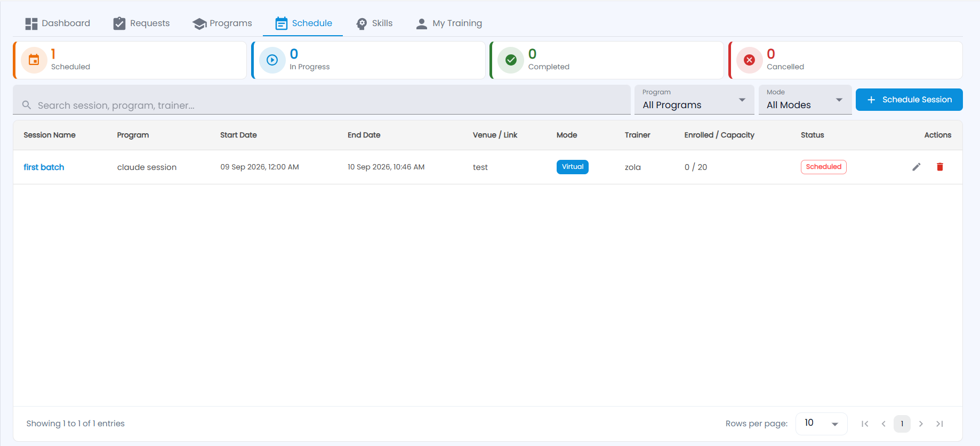Click the 0 / 20 enrollment cell
This screenshot has height=446, width=980.
[x=696, y=167]
